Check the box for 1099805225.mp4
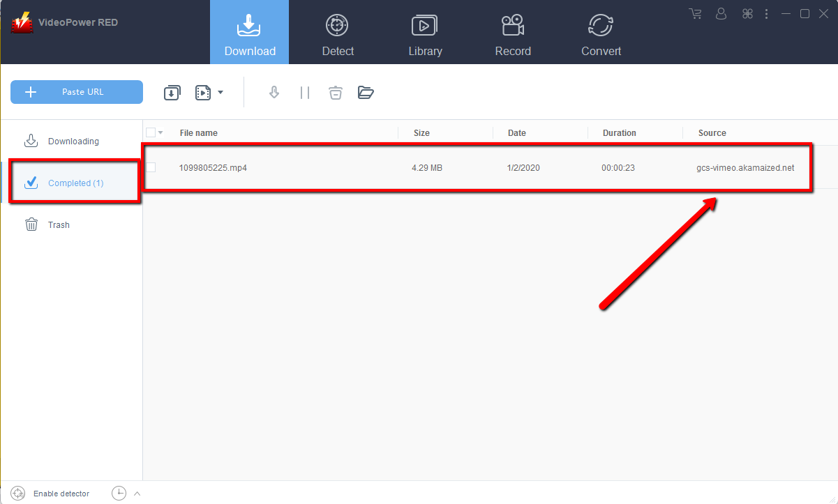The image size is (838, 504). (x=151, y=167)
